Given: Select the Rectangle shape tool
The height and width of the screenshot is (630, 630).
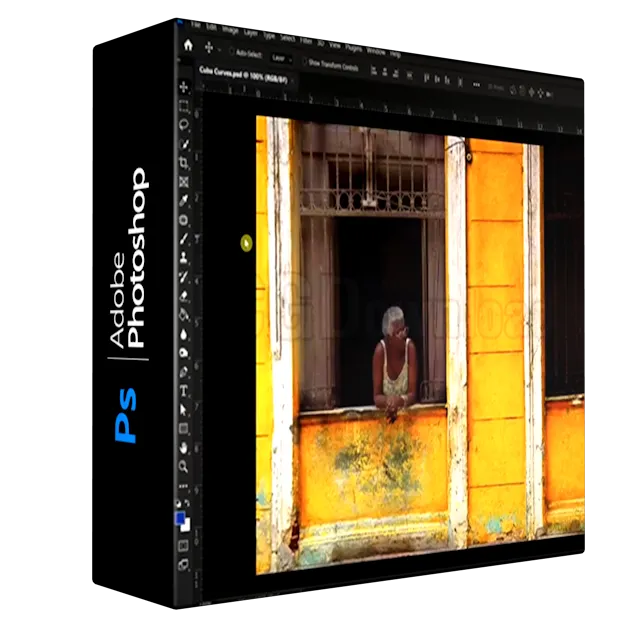Looking at the screenshot, I should coord(184,429).
